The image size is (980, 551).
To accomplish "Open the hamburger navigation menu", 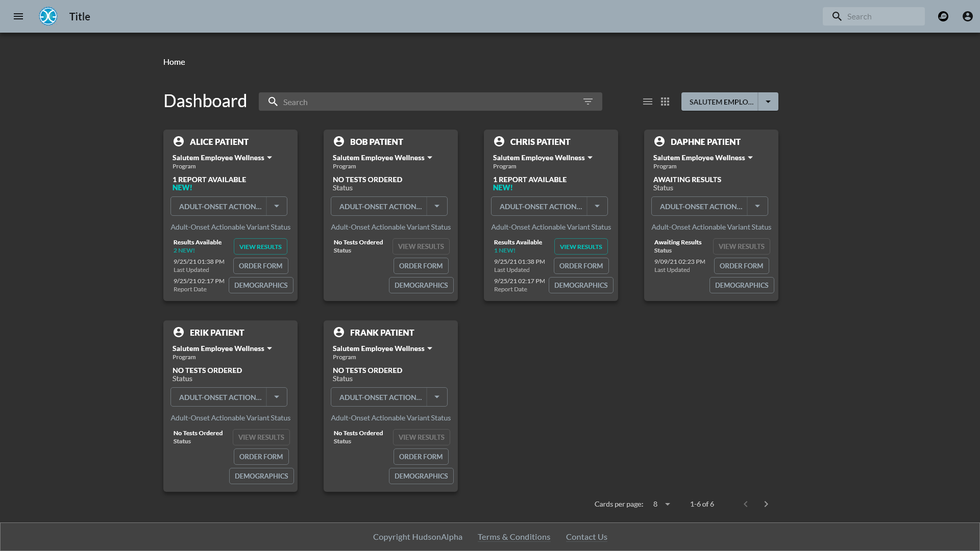I will click(x=18, y=16).
